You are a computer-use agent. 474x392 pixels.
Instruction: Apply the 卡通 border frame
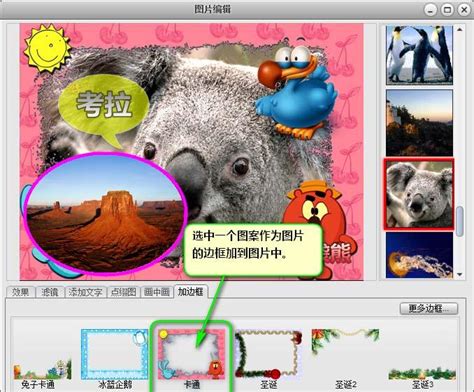[191, 358]
